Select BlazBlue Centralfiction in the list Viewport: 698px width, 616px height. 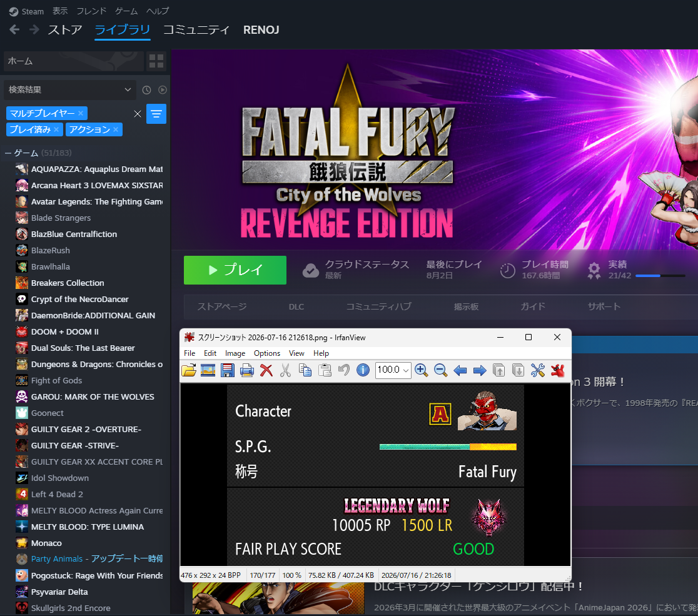point(74,234)
